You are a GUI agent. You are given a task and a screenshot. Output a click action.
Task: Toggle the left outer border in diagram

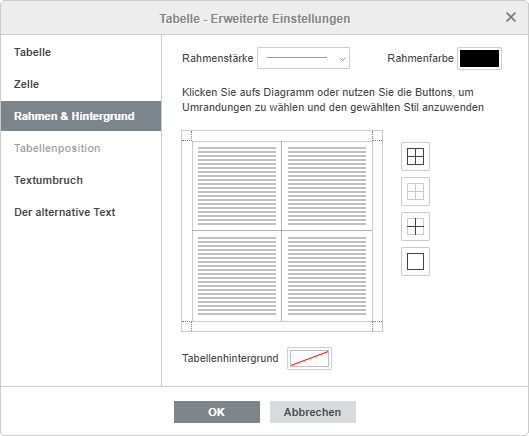coord(193,231)
